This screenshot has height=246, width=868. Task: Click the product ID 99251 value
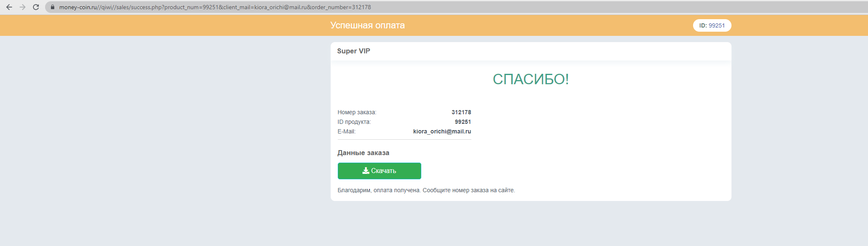click(x=463, y=122)
